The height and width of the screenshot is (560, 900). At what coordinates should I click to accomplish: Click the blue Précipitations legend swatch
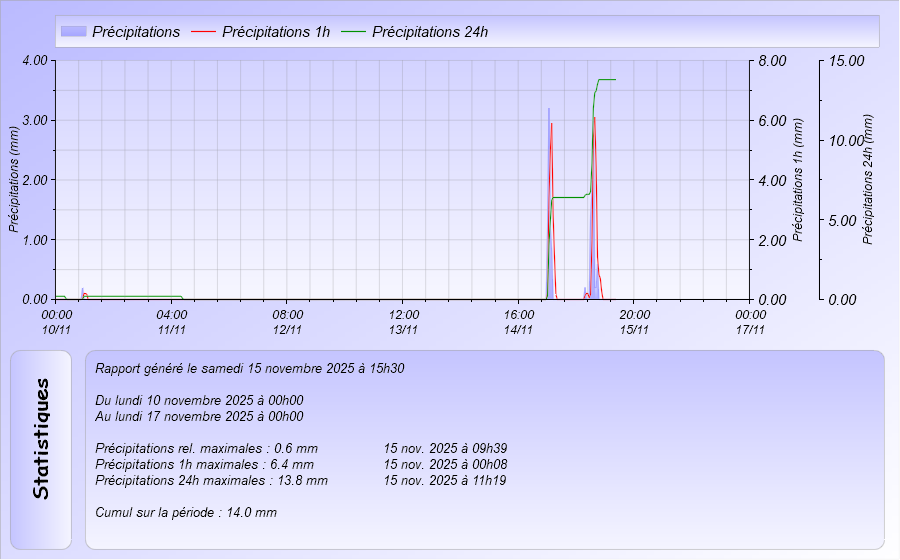coord(74,31)
